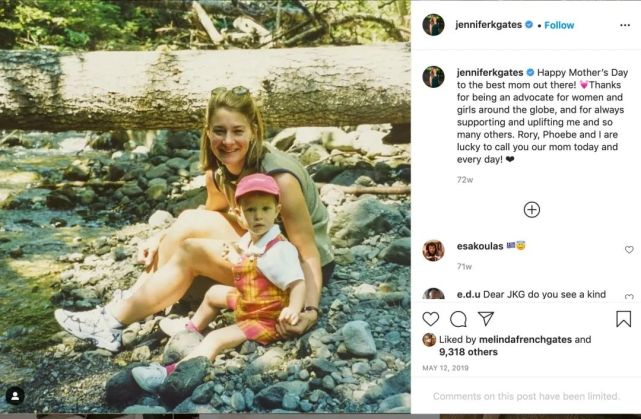The width and height of the screenshot is (641, 419).
Task: Open esakoulas profile avatar
Action: click(433, 250)
